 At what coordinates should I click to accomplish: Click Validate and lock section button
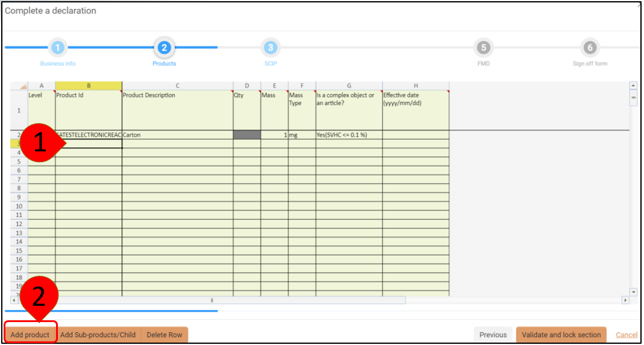[x=561, y=335]
